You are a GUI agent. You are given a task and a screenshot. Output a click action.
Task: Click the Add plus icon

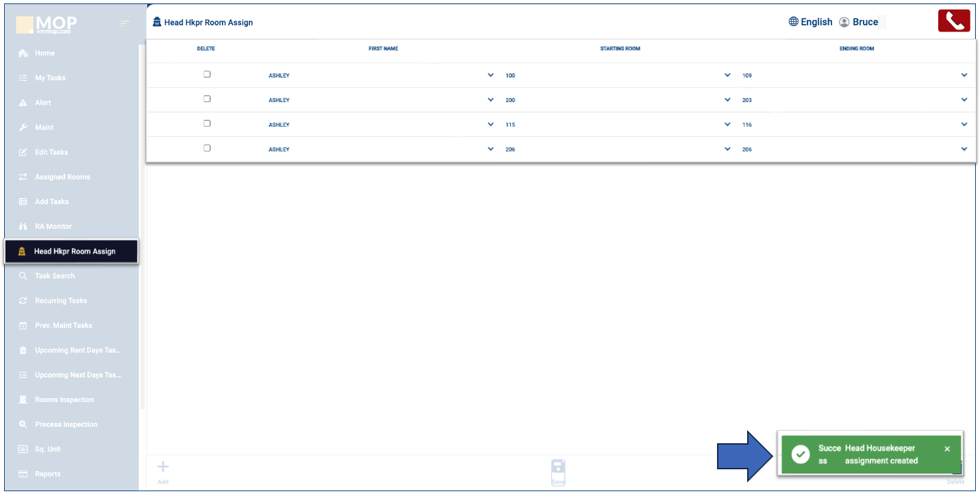(x=163, y=467)
